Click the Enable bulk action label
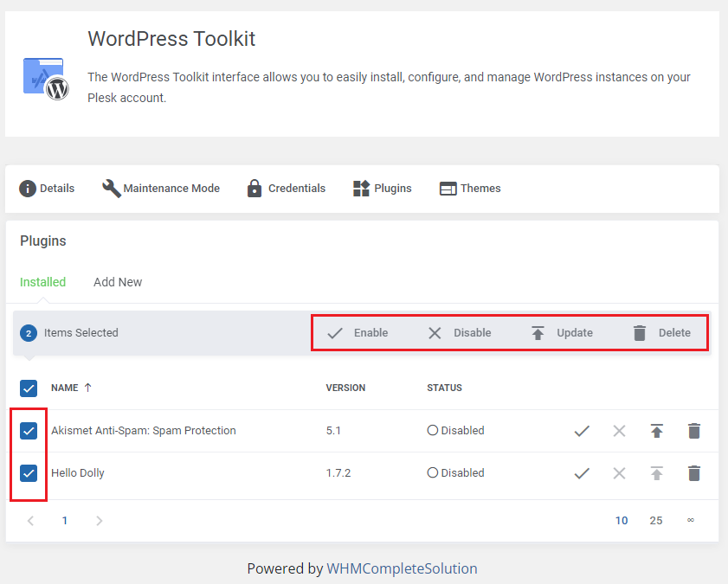 coord(371,333)
